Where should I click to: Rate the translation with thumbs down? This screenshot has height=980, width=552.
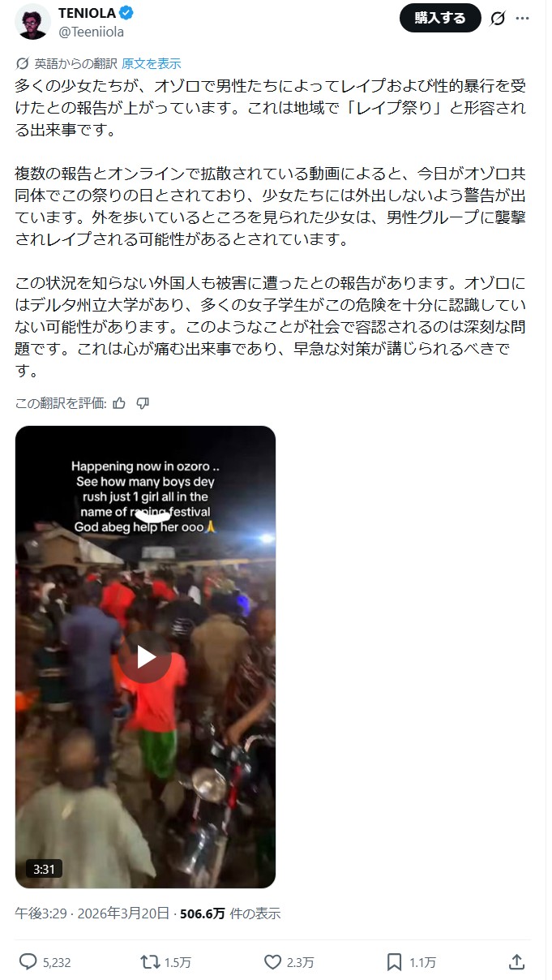(x=143, y=403)
